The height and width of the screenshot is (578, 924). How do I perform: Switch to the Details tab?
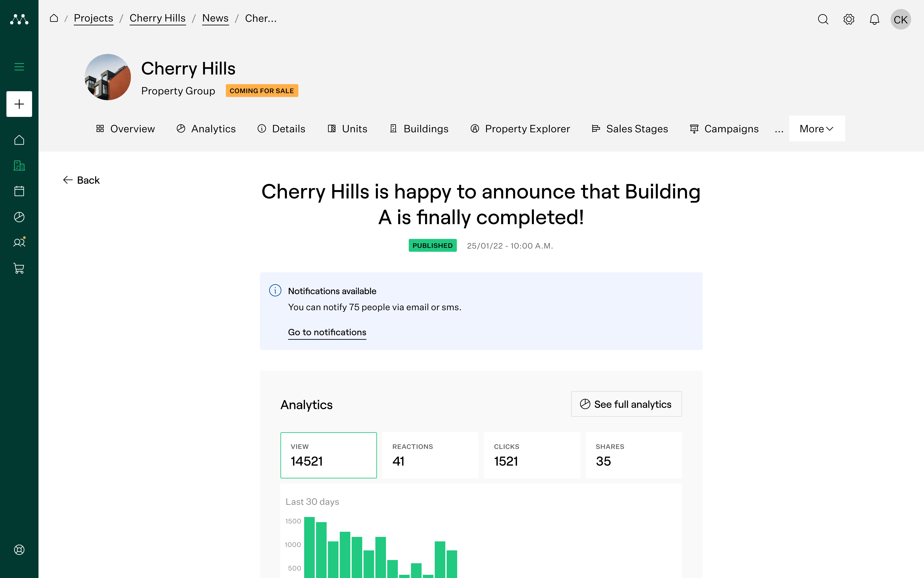tap(281, 129)
